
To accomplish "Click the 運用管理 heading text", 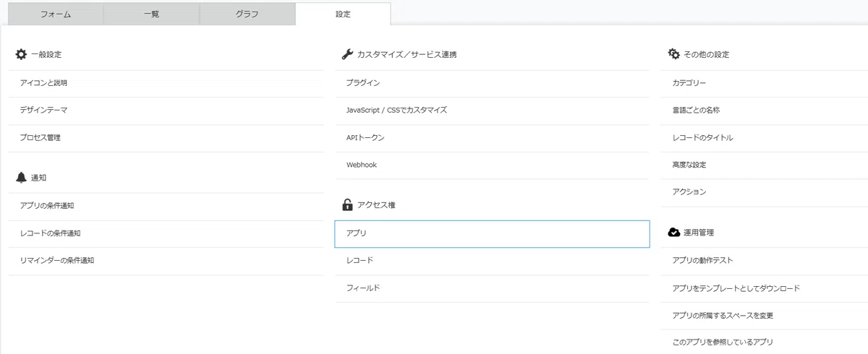I will pos(699,233).
